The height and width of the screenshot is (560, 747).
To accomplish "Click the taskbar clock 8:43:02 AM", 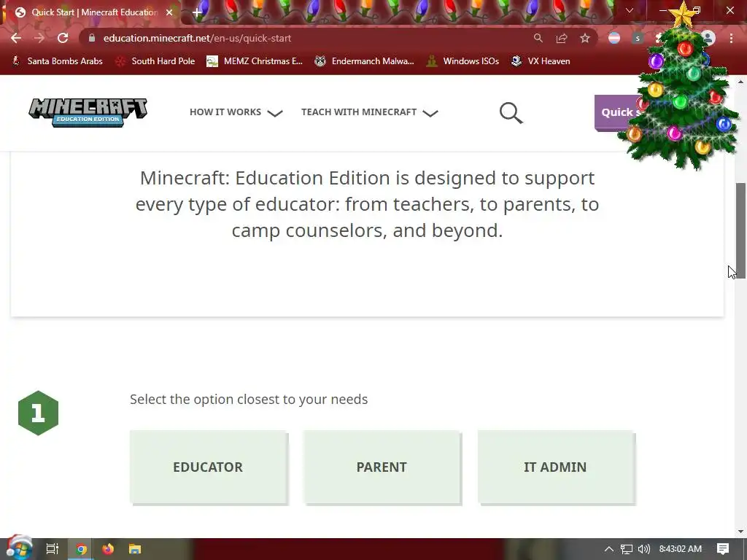I will 681,549.
